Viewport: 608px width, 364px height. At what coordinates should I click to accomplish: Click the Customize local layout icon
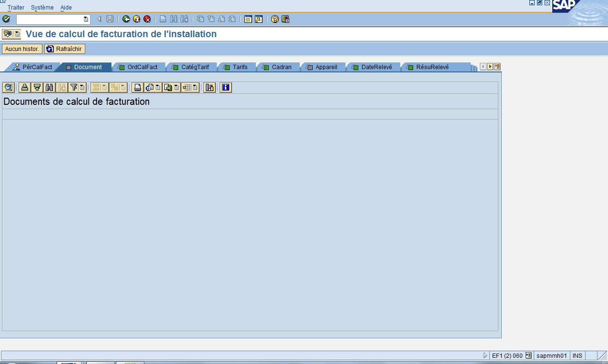coord(285,19)
